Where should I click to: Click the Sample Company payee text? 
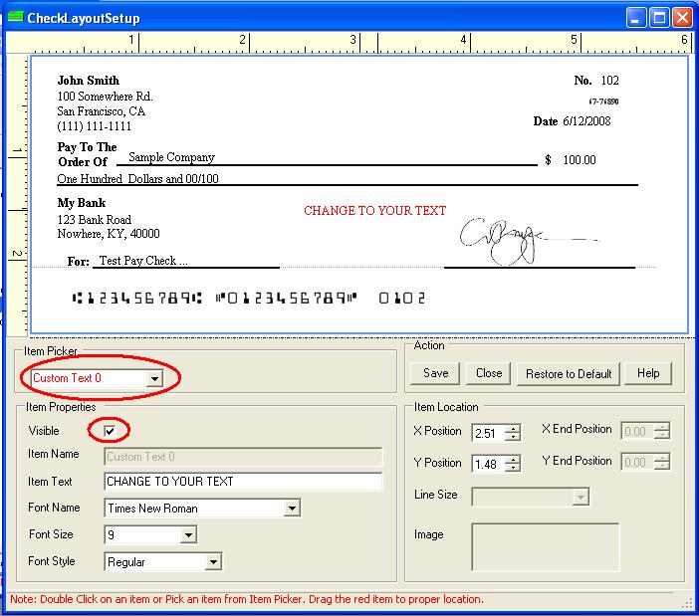pyautogui.click(x=171, y=157)
